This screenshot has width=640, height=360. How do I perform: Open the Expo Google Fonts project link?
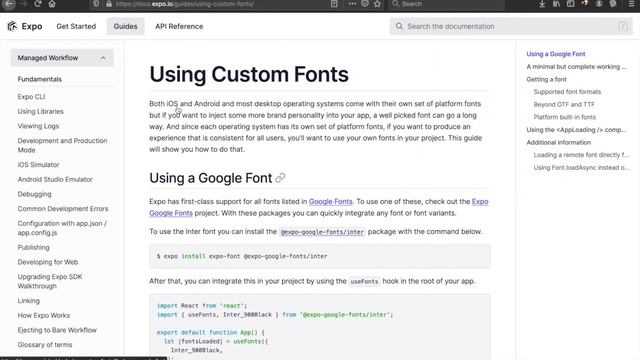[171, 213]
